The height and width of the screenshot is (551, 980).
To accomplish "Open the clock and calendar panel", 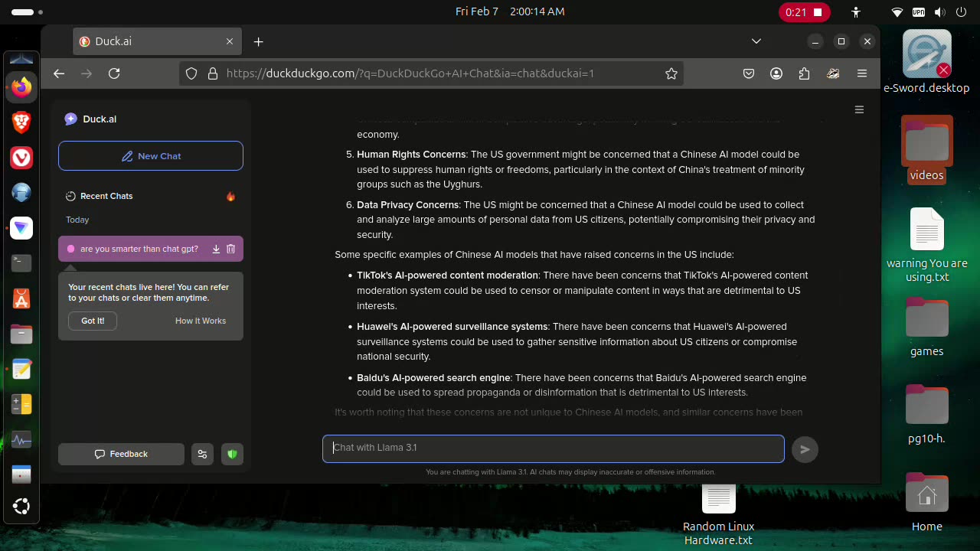I will point(510,11).
